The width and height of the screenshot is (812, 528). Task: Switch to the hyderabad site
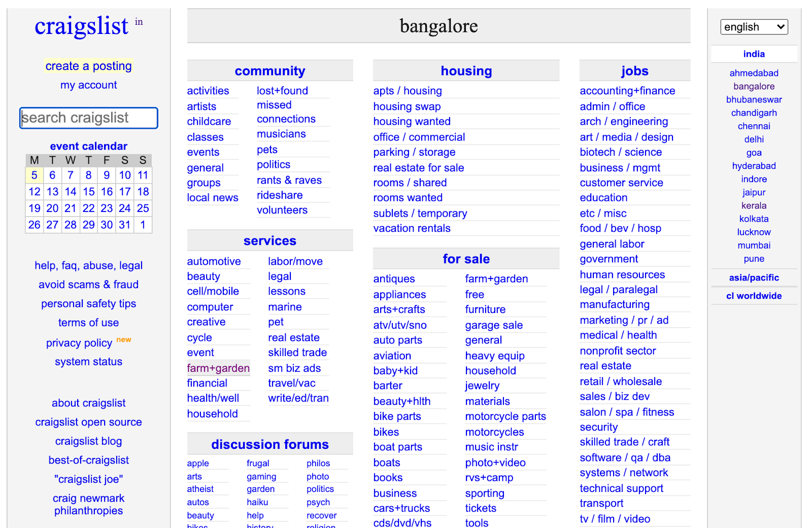[x=754, y=166]
